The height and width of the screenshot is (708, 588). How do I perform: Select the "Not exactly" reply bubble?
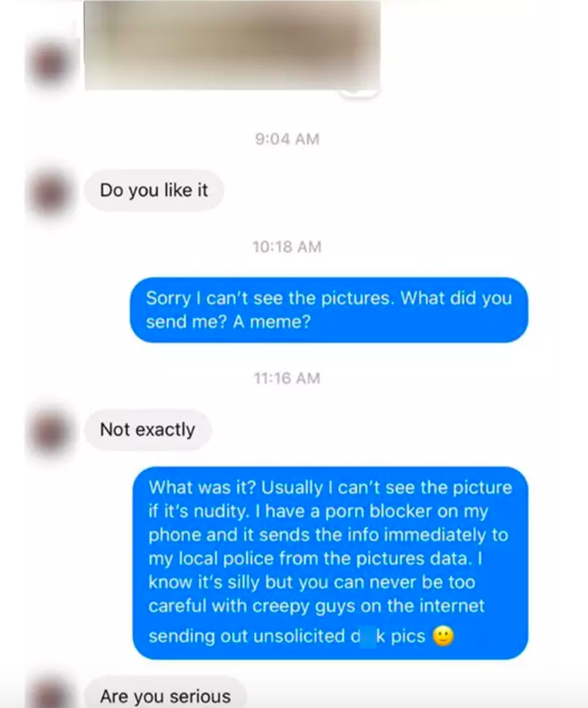pyautogui.click(x=148, y=430)
